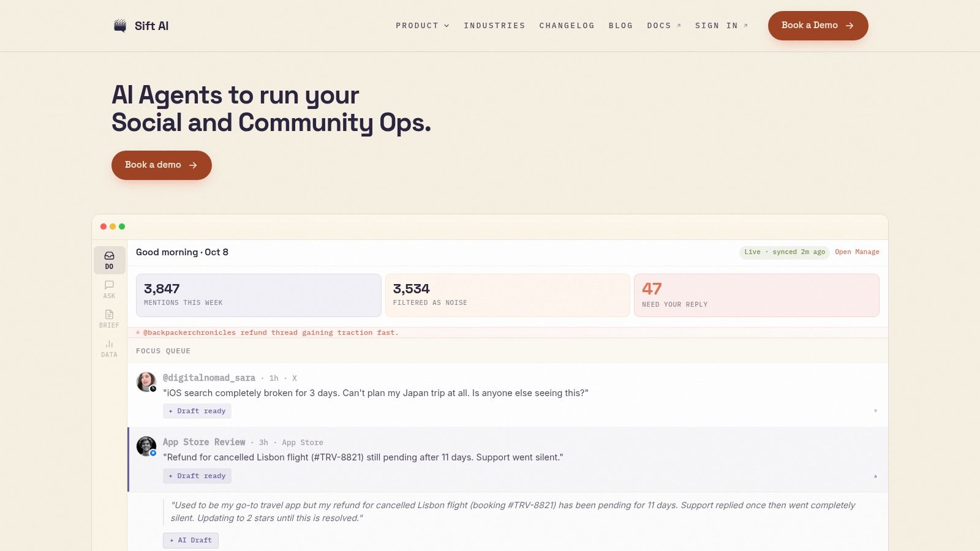Click the red window close dot
Screen dimensions: 980x551
(x=104, y=227)
